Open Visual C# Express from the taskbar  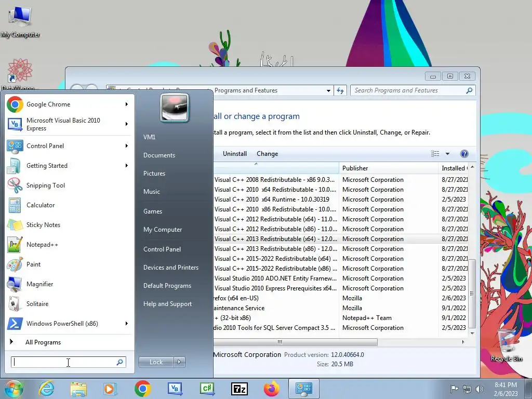207,389
